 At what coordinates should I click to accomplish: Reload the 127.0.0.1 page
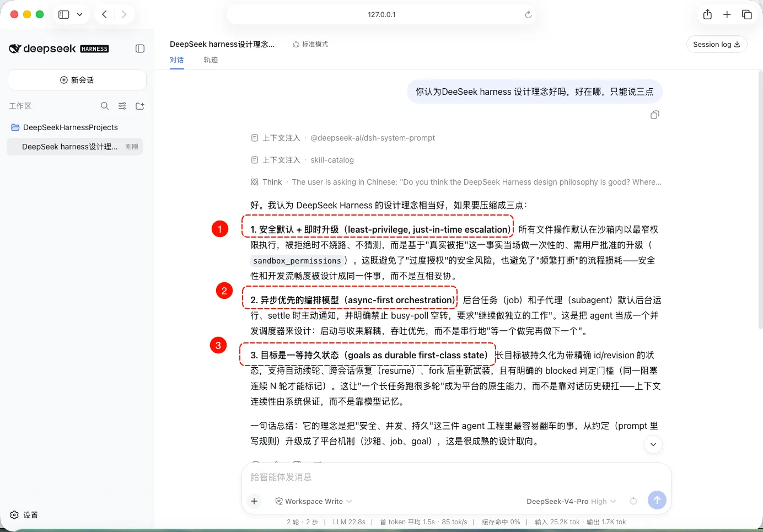[x=528, y=15]
